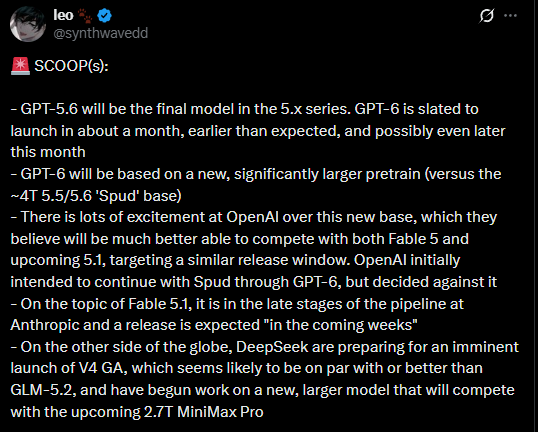538x432 pixels.
Task: Click the Grok explain-post icon
Action: (x=487, y=15)
